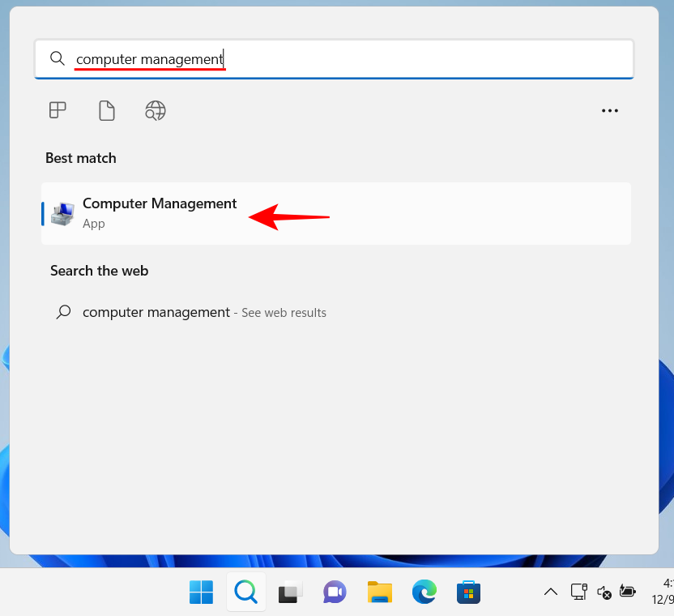Open the Chat app on the taskbar
The image size is (674, 616).
335,592
